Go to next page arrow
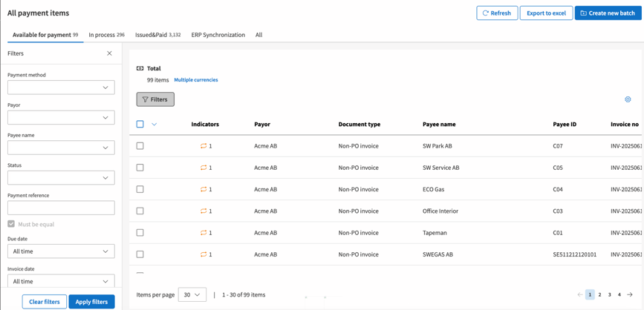644x310 pixels. pyautogui.click(x=630, y=294)
